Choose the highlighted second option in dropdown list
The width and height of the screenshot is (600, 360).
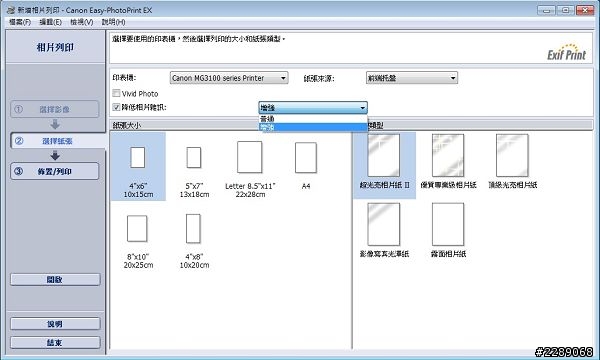[313, 127]
